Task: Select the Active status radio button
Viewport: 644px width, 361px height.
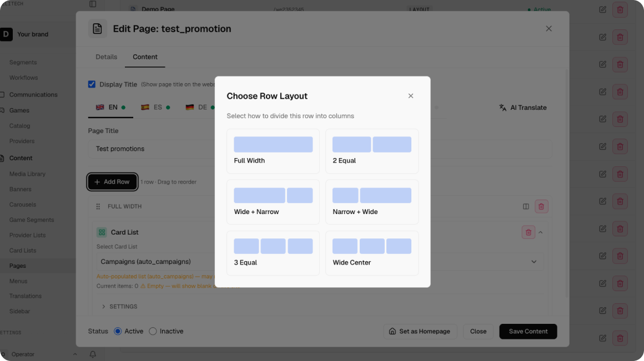Action: (118, 331)
